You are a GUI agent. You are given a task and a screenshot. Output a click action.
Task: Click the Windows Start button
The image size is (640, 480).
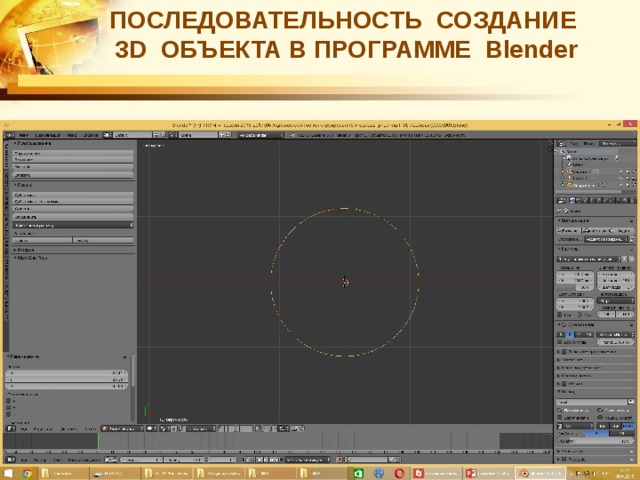point(8,473)
